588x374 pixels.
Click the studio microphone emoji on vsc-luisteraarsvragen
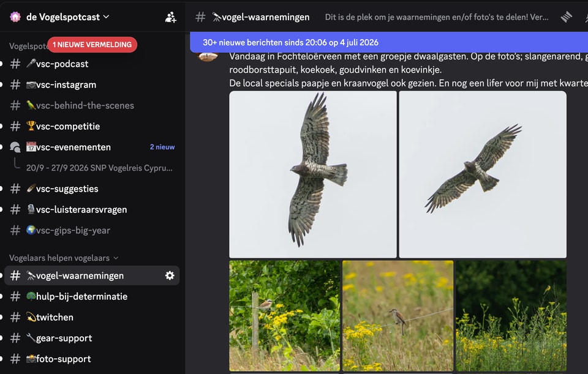(31, 209)
